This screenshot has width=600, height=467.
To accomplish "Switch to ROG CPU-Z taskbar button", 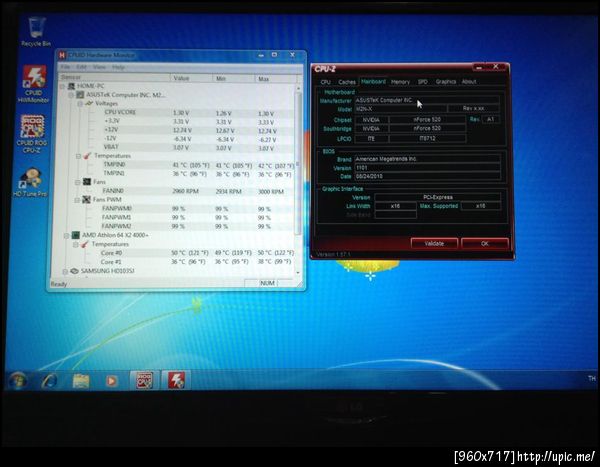I will (144, 380).
